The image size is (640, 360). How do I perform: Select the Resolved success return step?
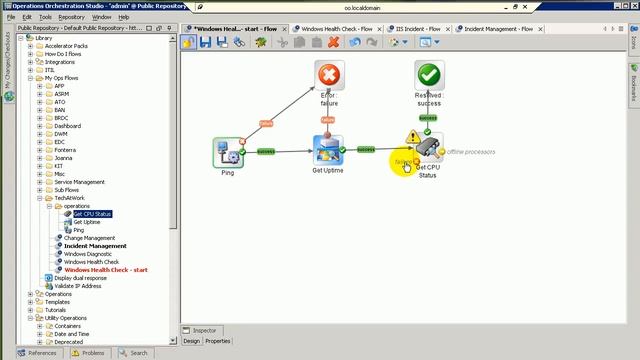click(x=429, y=75)
